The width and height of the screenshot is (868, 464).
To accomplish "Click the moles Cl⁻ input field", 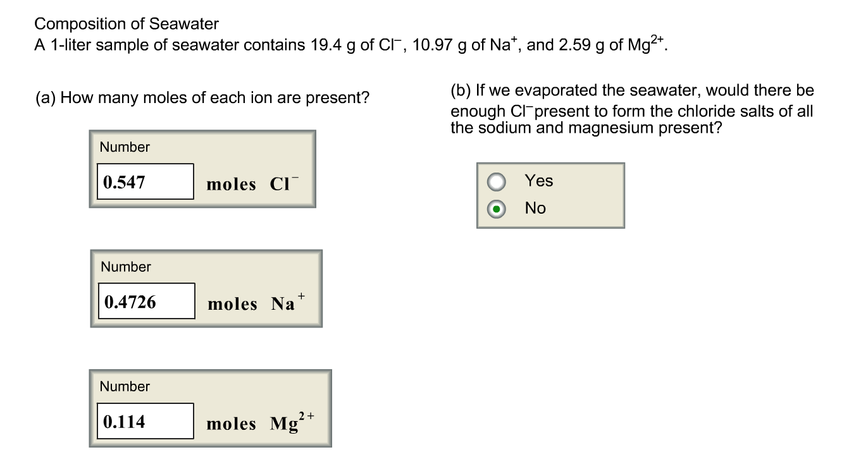I will tap(145, 181).
